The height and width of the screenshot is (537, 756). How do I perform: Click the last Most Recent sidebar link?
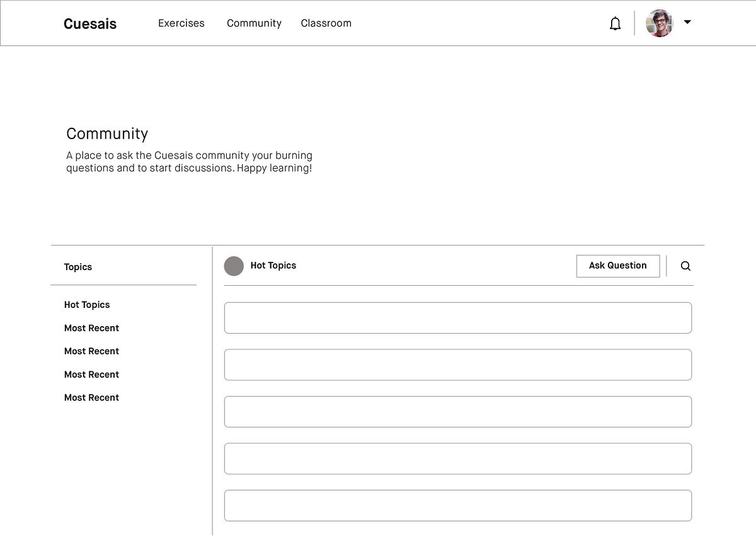pos(91,398)
